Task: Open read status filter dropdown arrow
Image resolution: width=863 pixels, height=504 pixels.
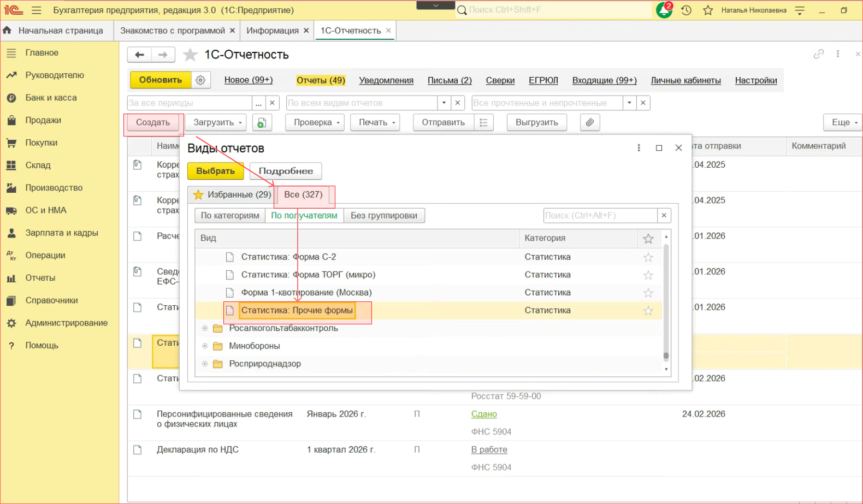Action: pos(630,103)
